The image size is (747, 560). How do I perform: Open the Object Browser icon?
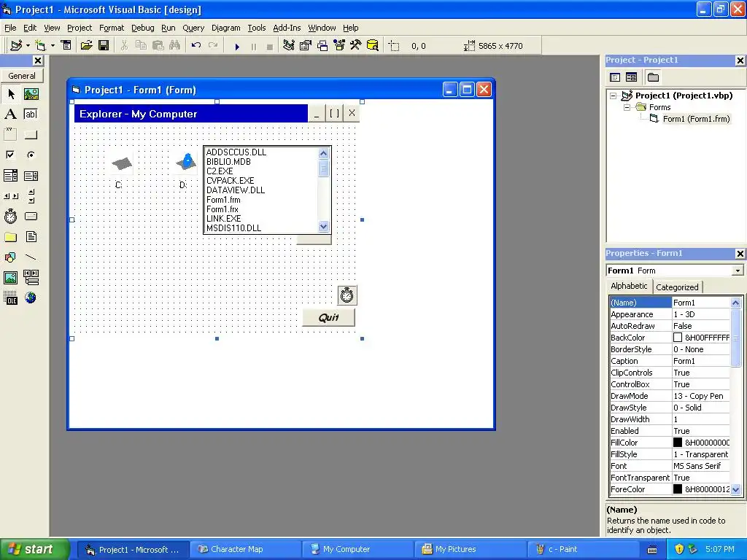(339, 45)
